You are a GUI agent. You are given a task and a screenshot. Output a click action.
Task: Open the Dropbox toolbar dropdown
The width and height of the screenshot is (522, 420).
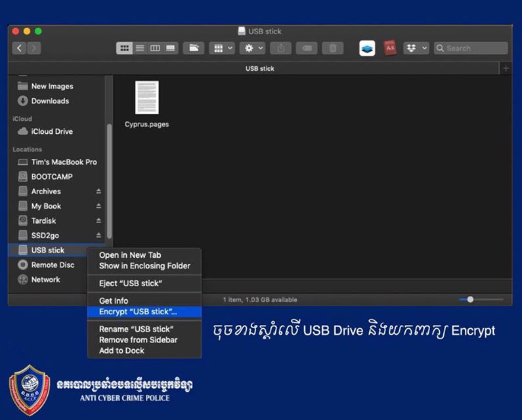pos(416,49)
